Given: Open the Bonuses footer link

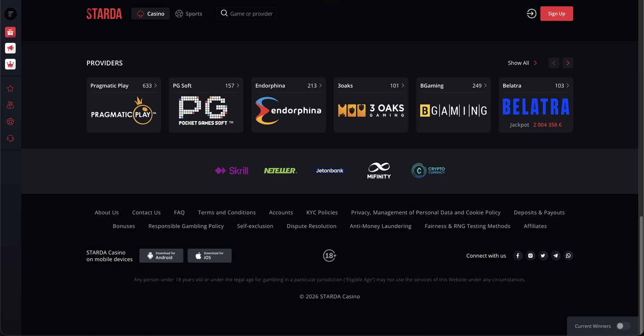Looking at the screenshot, I should [x=124, y=226].
